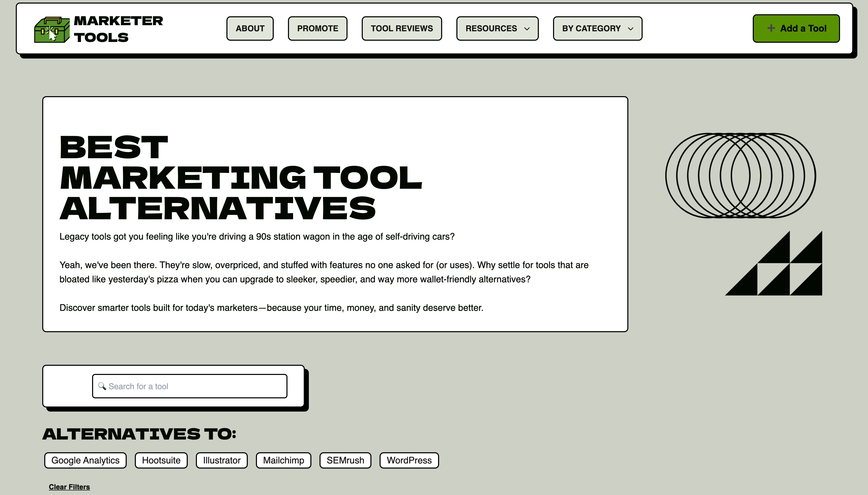Open the Promote page
The width and height of the screenshot is (868, 495).
pyautogui.click(x=317, y=28)
